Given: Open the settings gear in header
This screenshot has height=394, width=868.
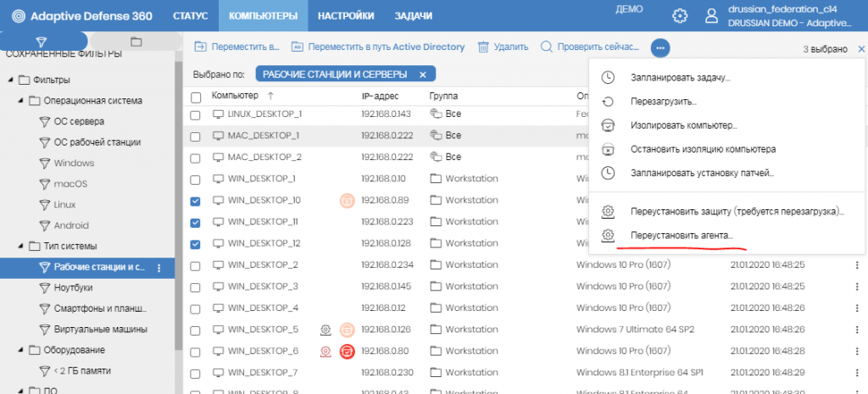Looking at the screenshot, I should [679, 16].
